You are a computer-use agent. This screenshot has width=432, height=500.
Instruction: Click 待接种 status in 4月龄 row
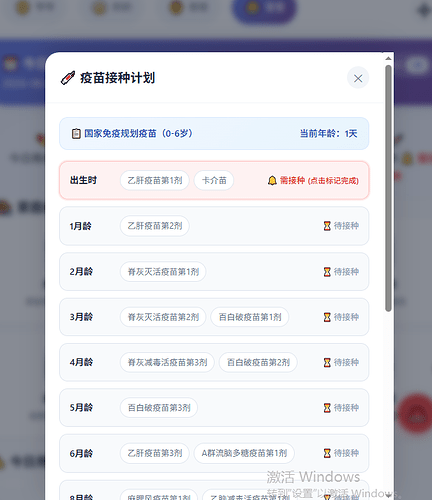(346, 362)
